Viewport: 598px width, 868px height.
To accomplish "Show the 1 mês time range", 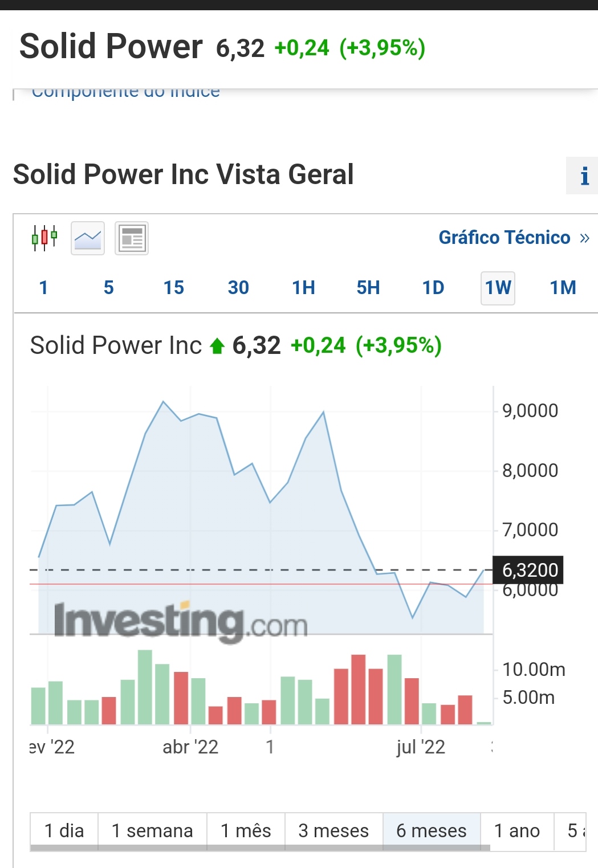I will [246, 830].
